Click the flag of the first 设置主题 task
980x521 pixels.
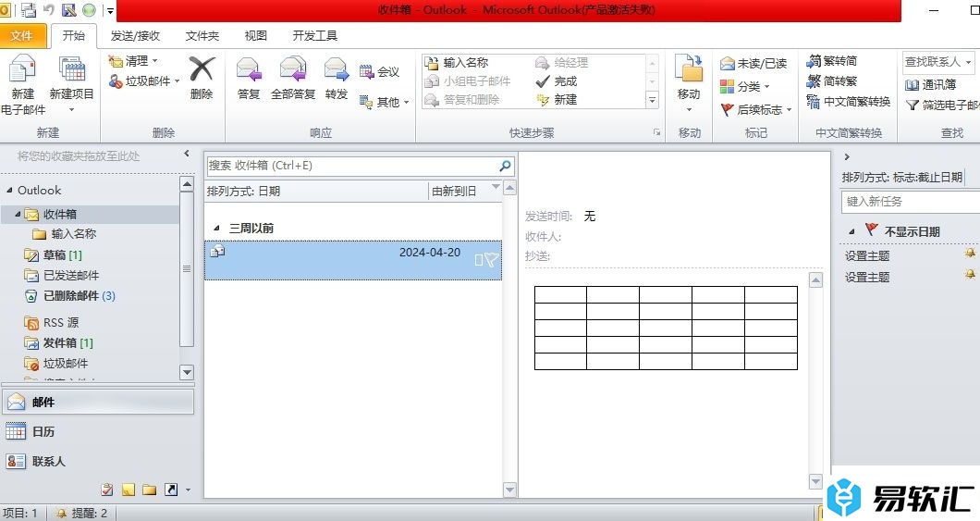click(x=970, y=253)
